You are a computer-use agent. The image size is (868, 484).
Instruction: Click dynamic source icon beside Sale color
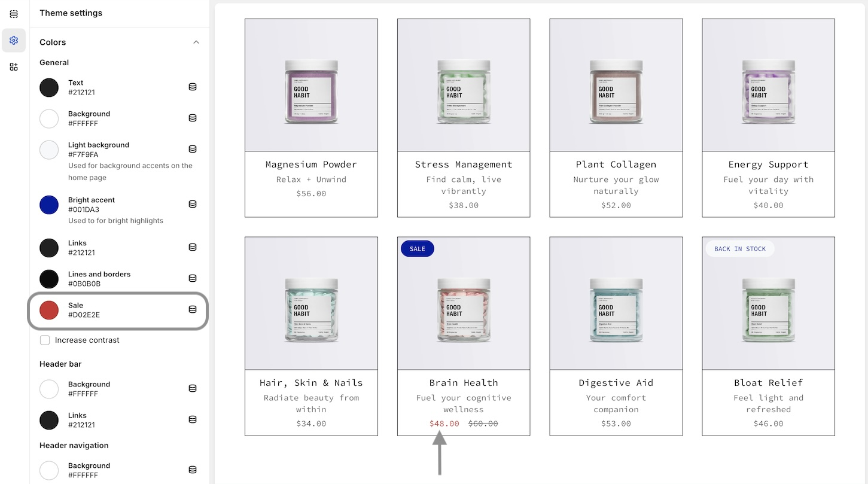(193, 309)
